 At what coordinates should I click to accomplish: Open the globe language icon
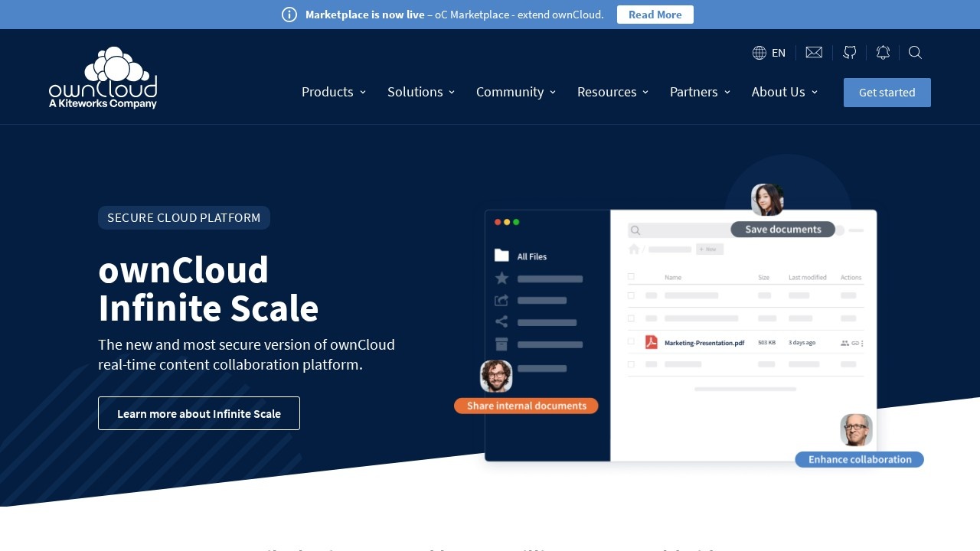point(759,53)
